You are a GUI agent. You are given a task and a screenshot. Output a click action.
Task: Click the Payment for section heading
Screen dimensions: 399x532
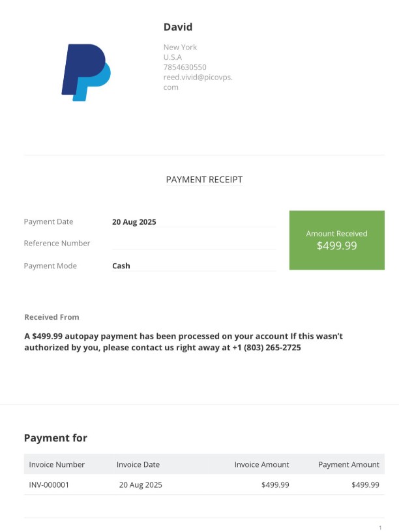tap(55, 438)
